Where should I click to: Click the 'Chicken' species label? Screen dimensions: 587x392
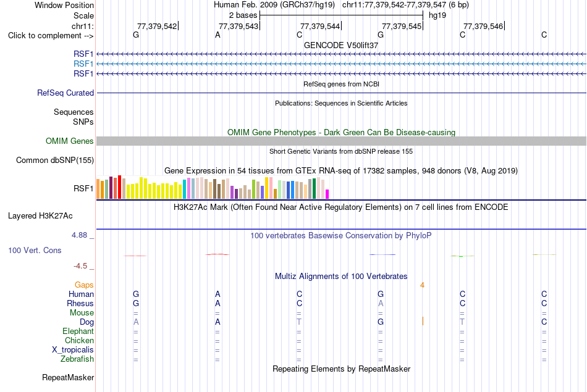click(79, 340)
